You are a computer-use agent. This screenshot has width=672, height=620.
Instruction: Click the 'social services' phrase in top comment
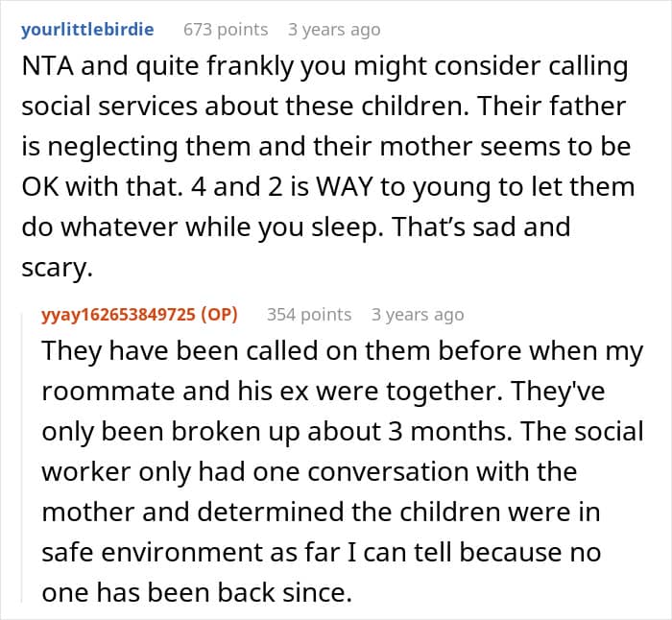[x=109, y=107]
